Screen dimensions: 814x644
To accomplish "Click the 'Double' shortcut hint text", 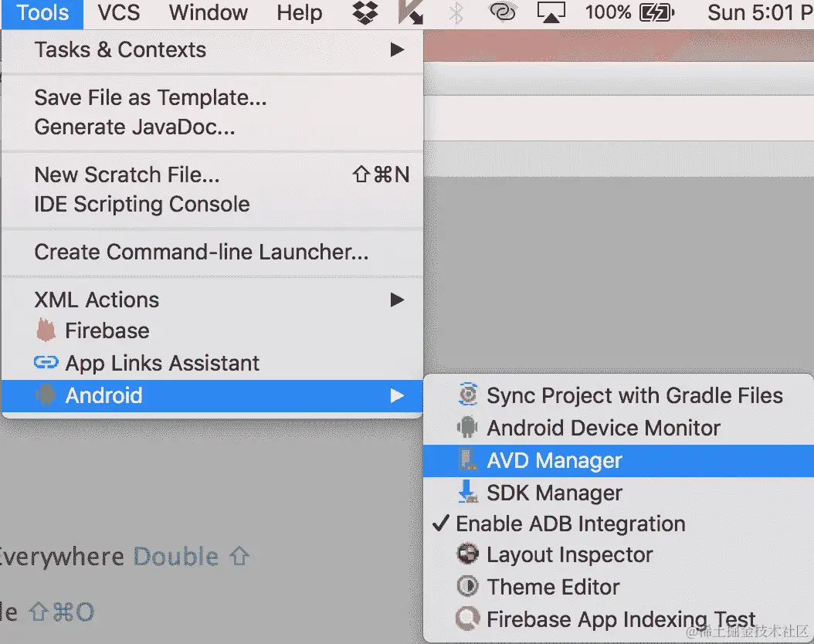I will 176,556.
